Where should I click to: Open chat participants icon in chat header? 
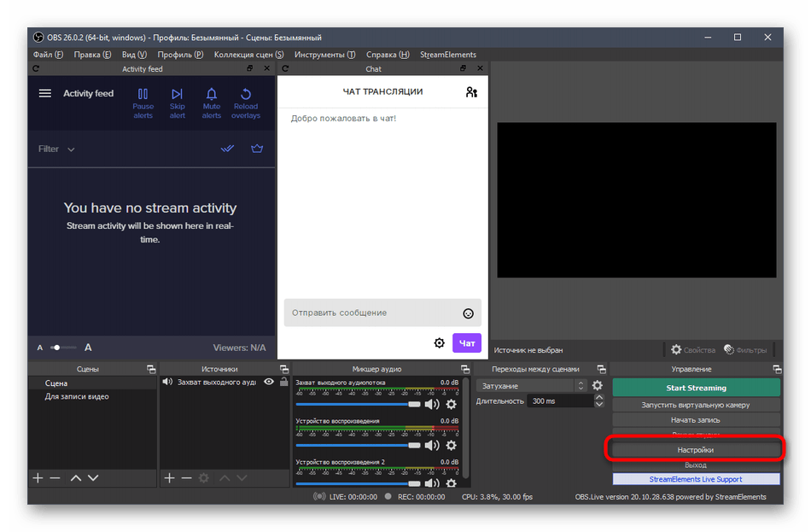tap(471, 92)
